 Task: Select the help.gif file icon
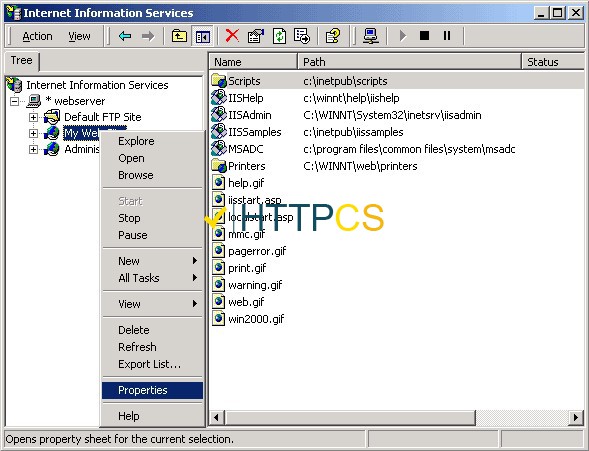[219, 183]
